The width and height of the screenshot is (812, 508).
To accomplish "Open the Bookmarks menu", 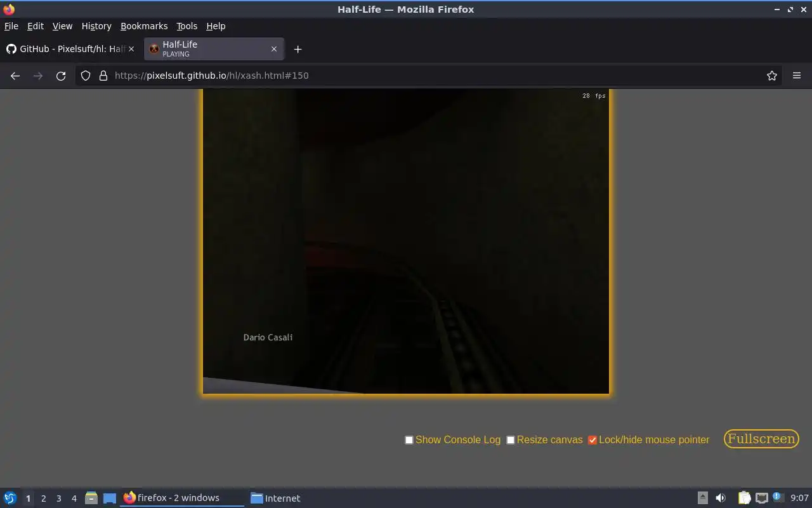I will click(x=144, y=26).
